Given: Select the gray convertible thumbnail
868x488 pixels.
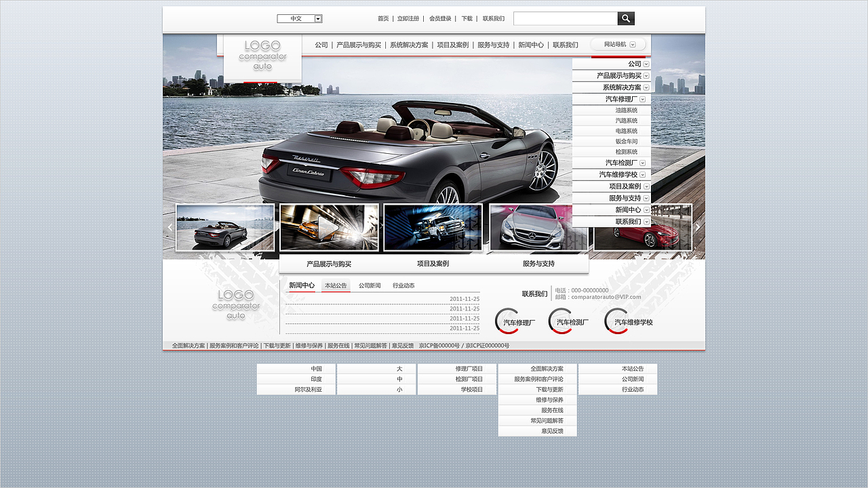Looking at the screenshot, I should click(225, 228).
